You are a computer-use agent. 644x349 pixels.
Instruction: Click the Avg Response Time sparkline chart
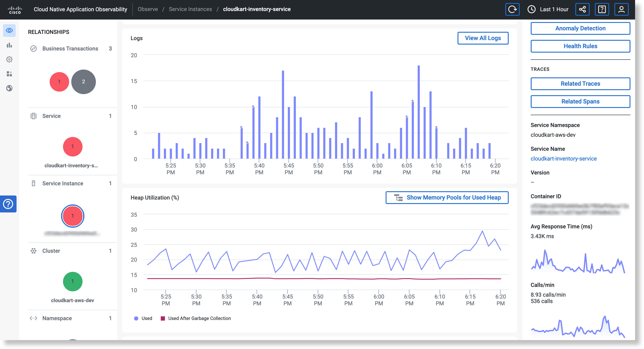pos(578,262)
